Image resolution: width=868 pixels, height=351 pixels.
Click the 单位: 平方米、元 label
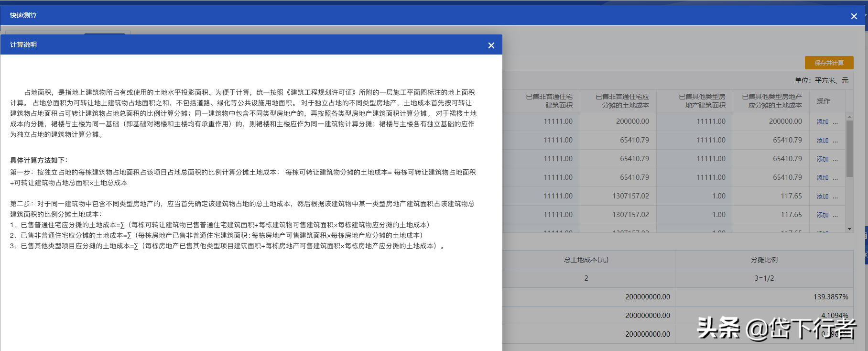pos(821,80)
